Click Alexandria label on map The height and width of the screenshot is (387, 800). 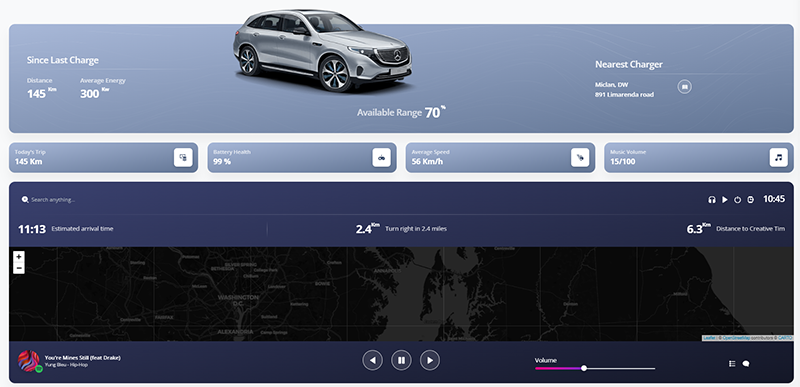point(235,331)
